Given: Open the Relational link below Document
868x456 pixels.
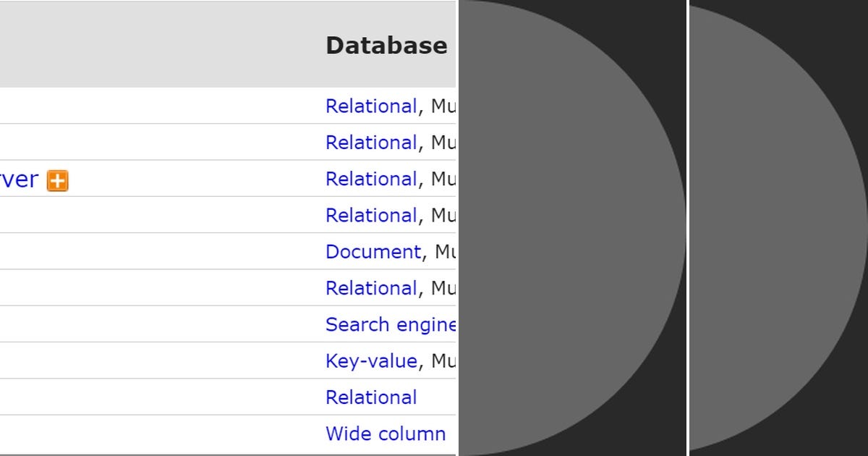Looking at the screenshot, I should tap(370, 287).
